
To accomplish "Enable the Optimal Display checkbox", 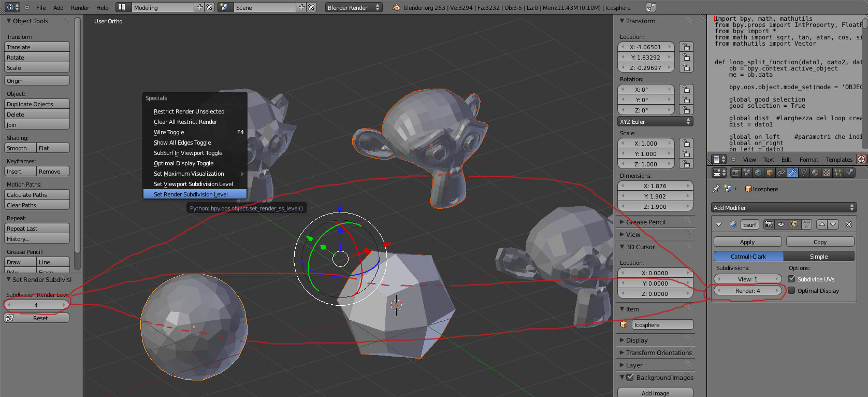I will (791, 291).
